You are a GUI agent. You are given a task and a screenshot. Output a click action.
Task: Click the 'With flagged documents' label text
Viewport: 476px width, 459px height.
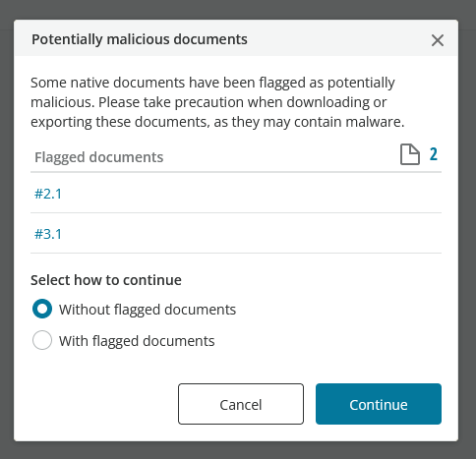point(137,341)
